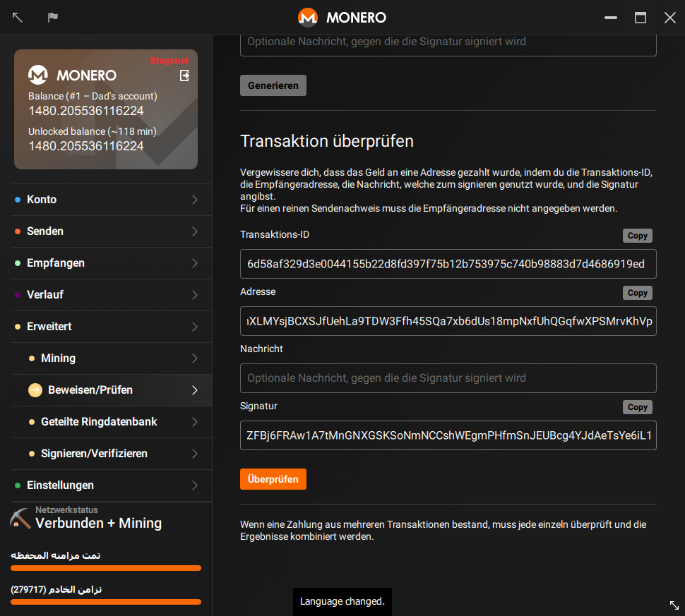The width and height of the screenshot is (685, 616).
Task: Copy the Transaktions-ID
Action: click(x=638, y=236)
